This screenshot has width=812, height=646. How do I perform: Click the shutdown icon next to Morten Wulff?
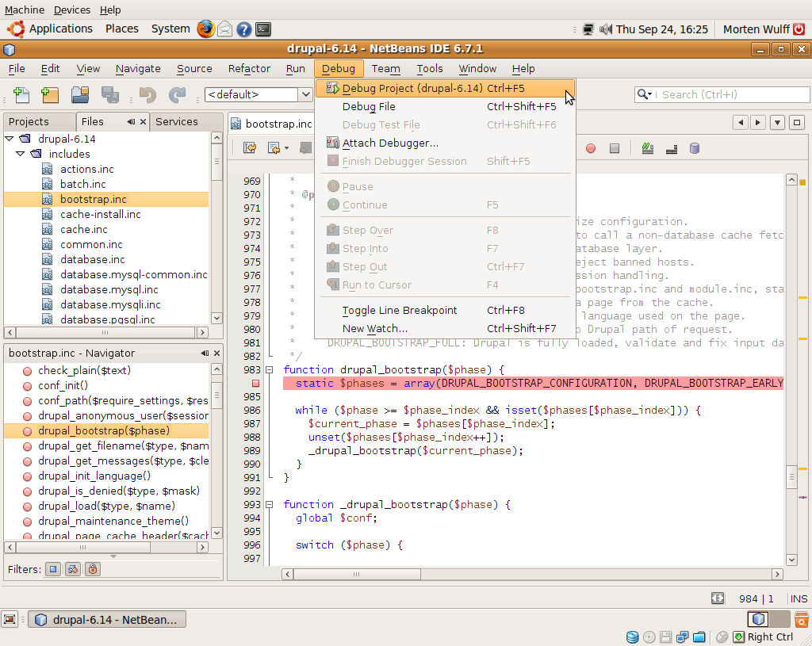(x=799, y=29)
